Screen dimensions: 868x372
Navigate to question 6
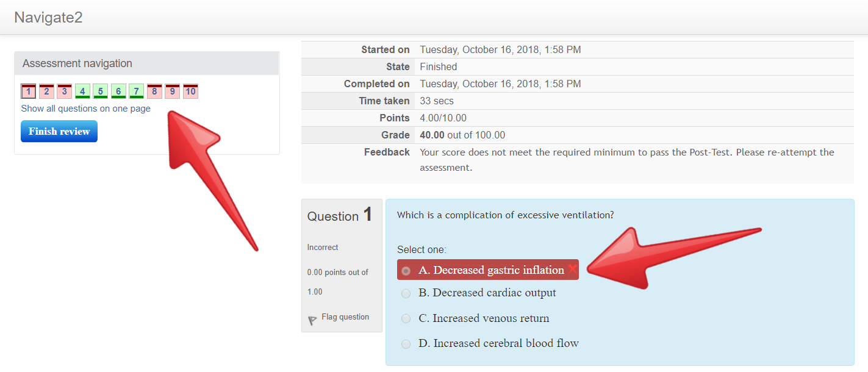[118, 91]
